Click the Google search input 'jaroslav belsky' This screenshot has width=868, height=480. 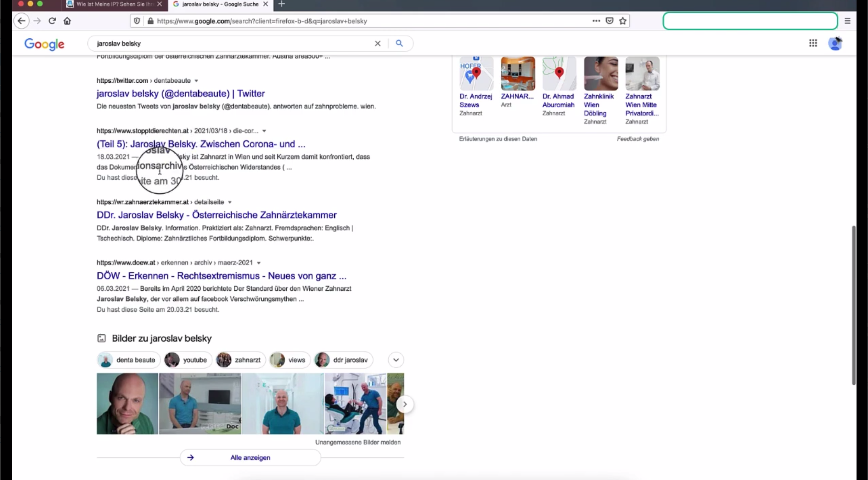click(232, 43)
